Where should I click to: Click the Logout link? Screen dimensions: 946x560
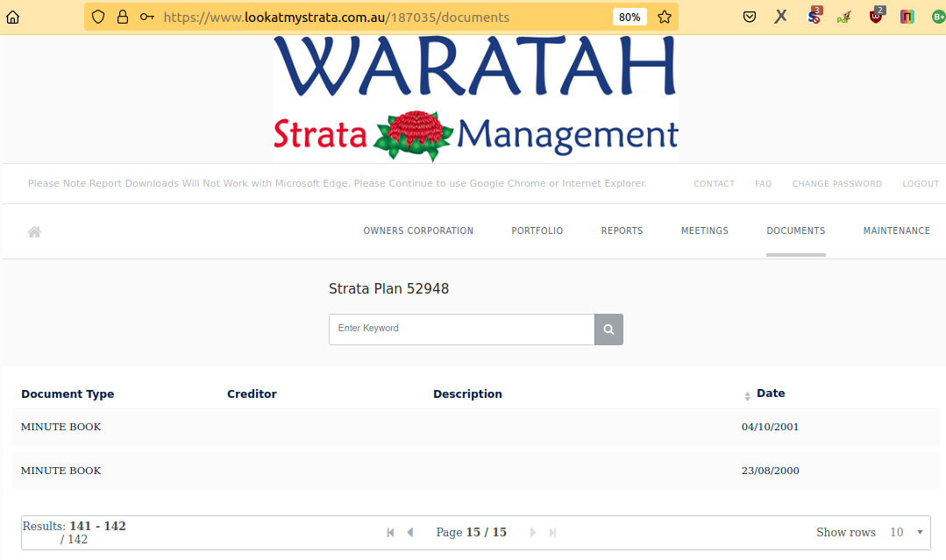921,184
